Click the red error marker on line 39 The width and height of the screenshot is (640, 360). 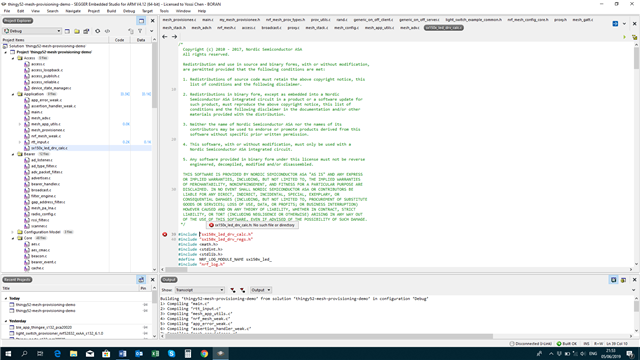point(164,234)
